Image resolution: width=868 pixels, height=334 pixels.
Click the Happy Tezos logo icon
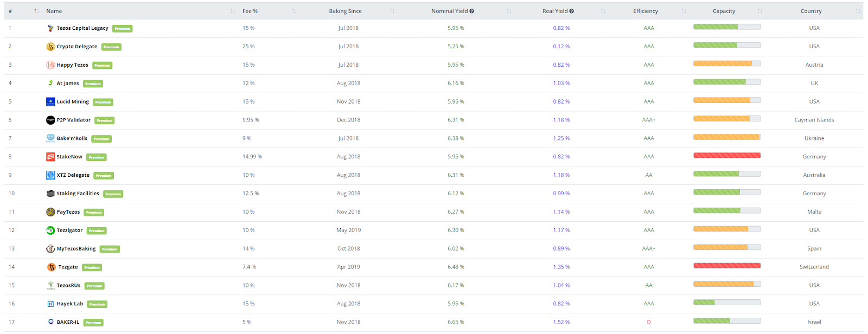click(50, 65)
